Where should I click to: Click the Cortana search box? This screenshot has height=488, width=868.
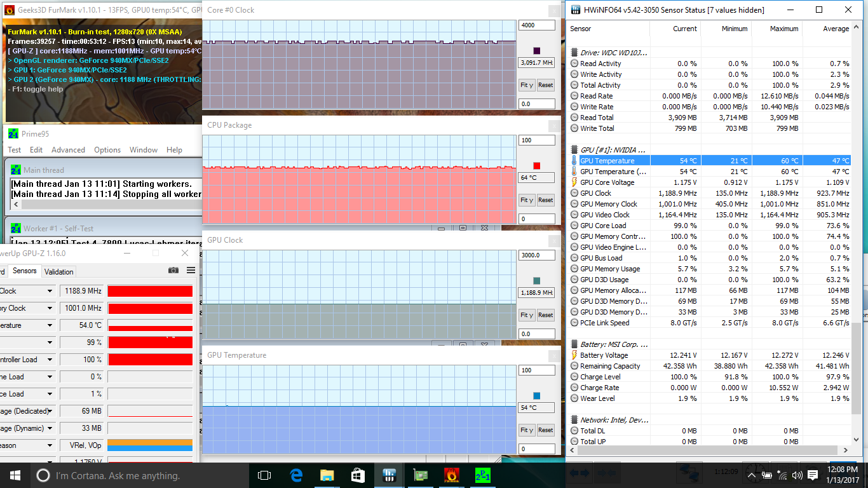[x=140, y=475]
